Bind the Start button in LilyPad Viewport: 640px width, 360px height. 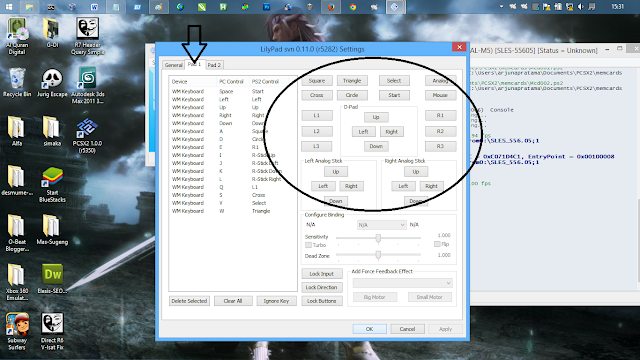tap(394, 95)
